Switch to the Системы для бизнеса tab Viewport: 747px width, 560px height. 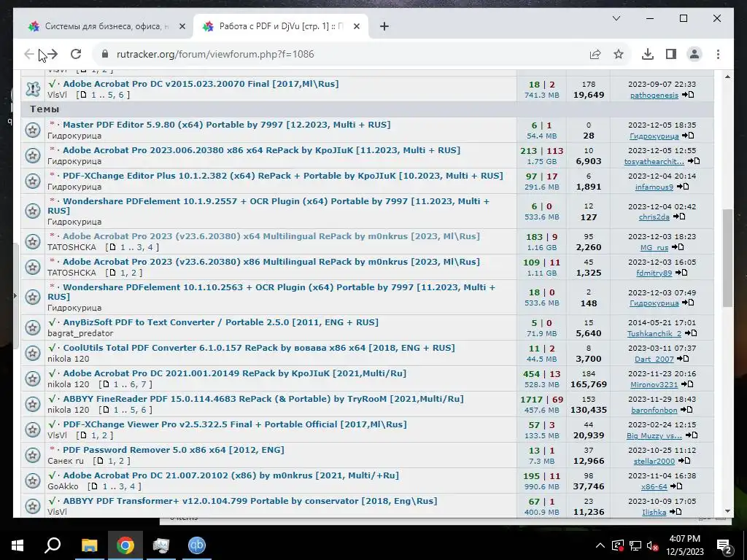107,26
